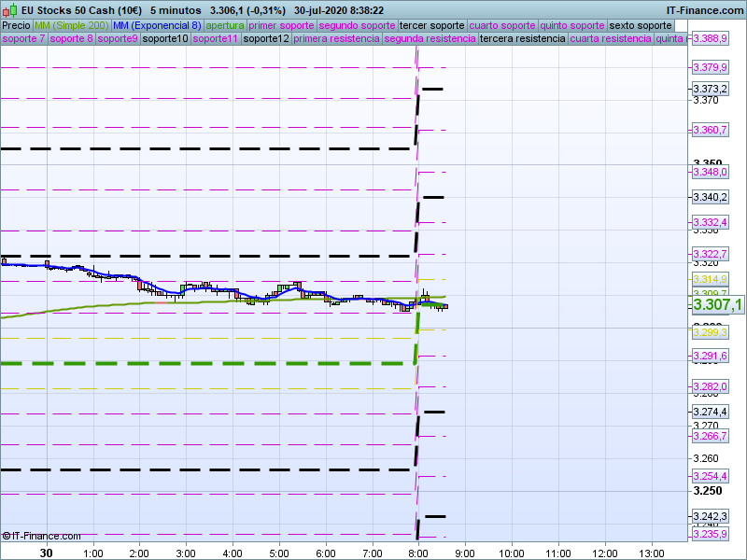Screen dimensions: 747x560
Task: Click the 3.388,9 resistance price tag
Action: [710, 38]
